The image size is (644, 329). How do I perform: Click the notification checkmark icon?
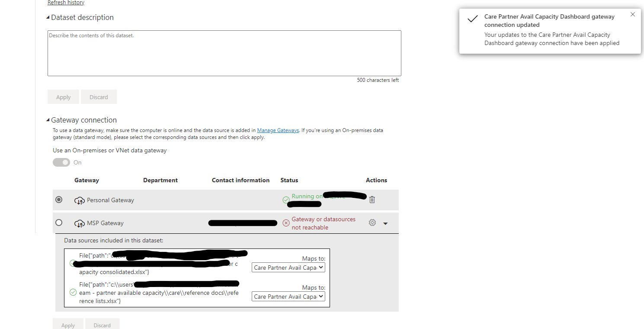pos(473,19)
